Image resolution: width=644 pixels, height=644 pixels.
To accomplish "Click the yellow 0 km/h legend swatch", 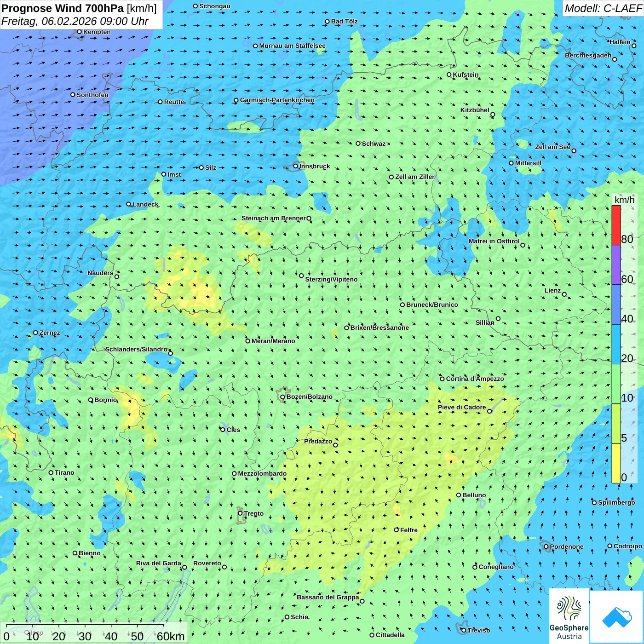I will [616, 463].
